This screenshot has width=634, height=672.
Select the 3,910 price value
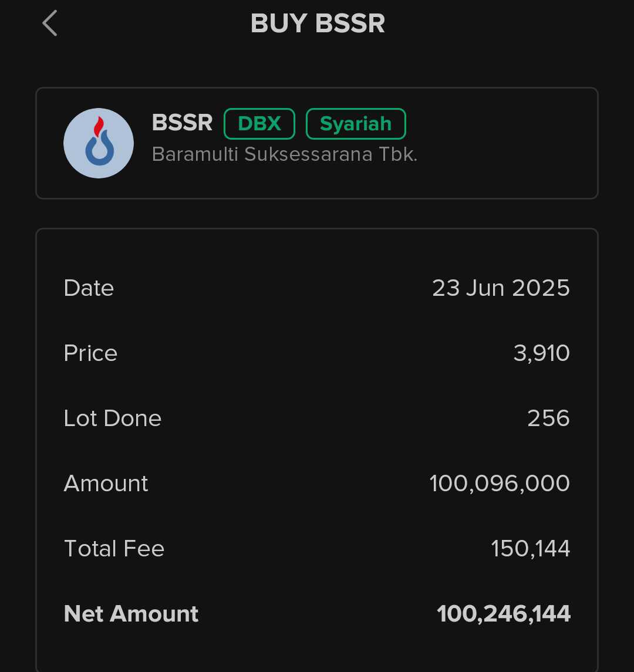(x=541, y=353)
